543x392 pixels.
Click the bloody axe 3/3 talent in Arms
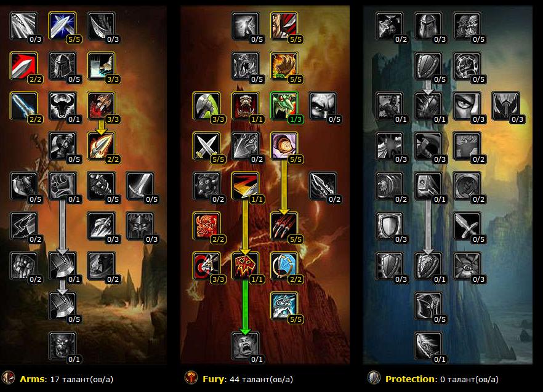click(x=101, y=106)
